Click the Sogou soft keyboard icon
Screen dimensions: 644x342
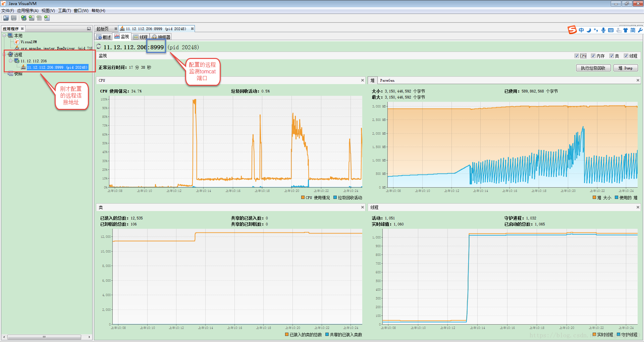611,30
